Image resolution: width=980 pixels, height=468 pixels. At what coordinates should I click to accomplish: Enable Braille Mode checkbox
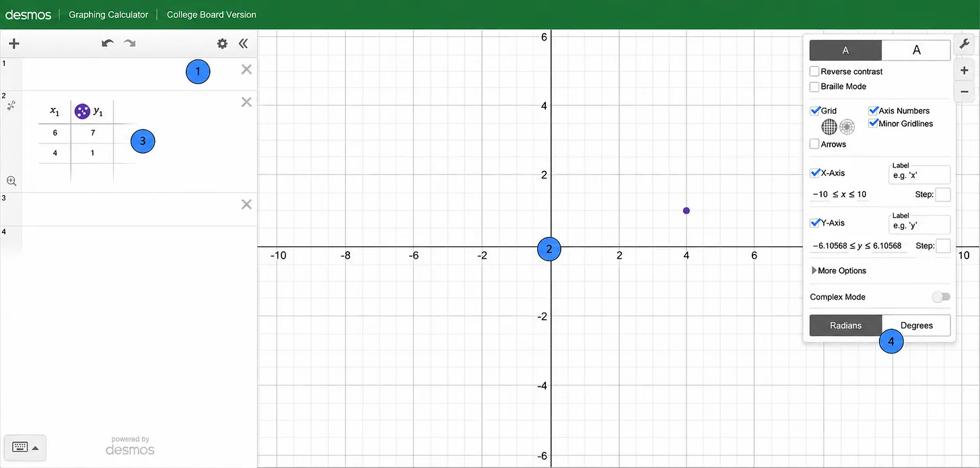click(814, 86)
